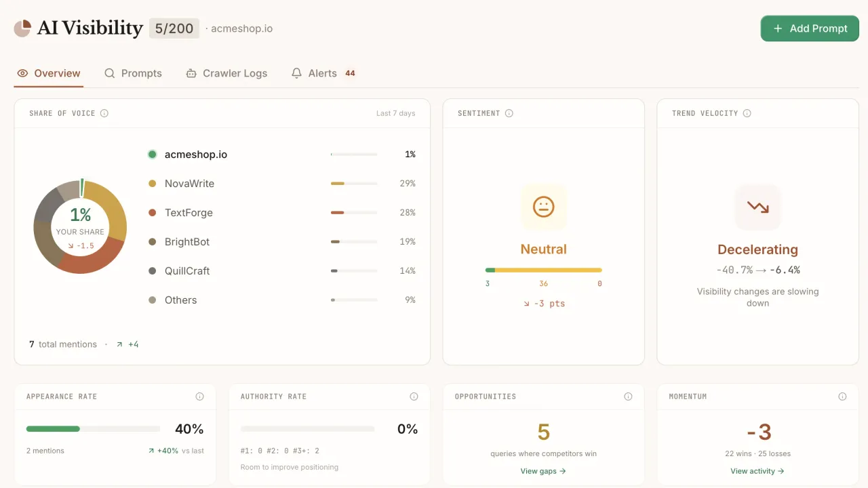Click the NovaWrite 29% share bar
The image size is (868, 488).
(x=354, y=184)
